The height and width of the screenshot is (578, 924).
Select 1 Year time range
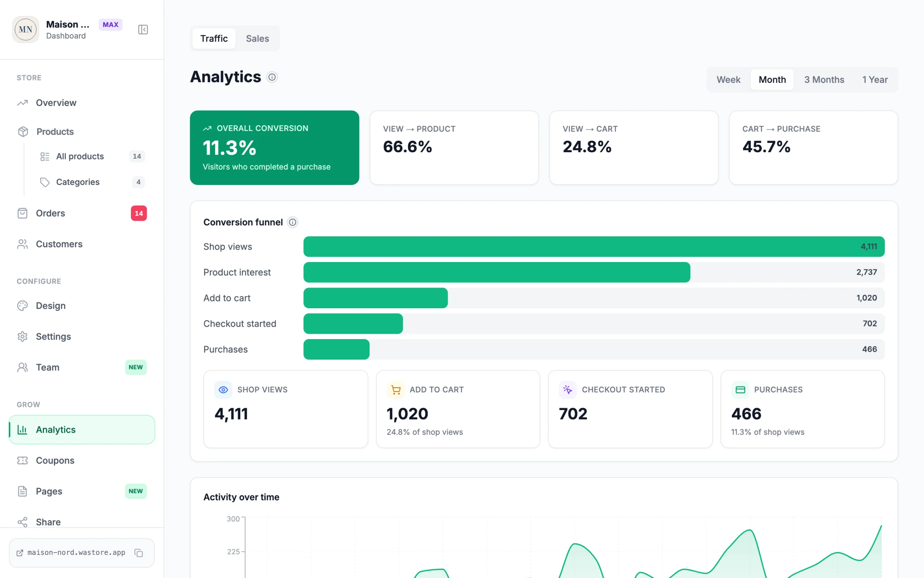click(x=875, y=80)
